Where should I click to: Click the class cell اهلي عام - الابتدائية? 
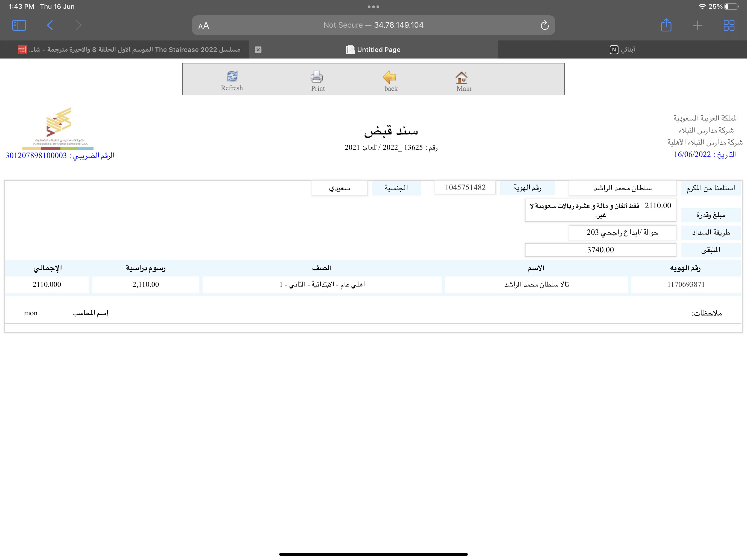pyautogui.click(x=322, y=284)
